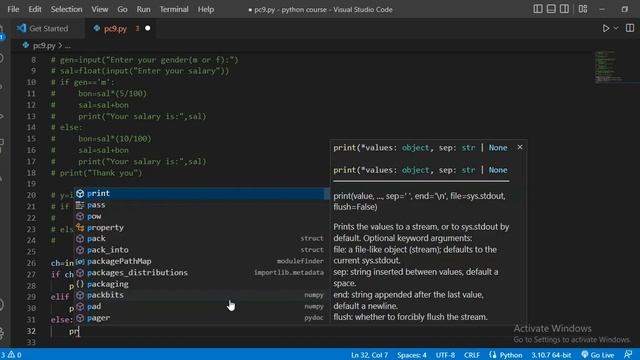
Task: Open the Run menu
Action: click(143, 9)
